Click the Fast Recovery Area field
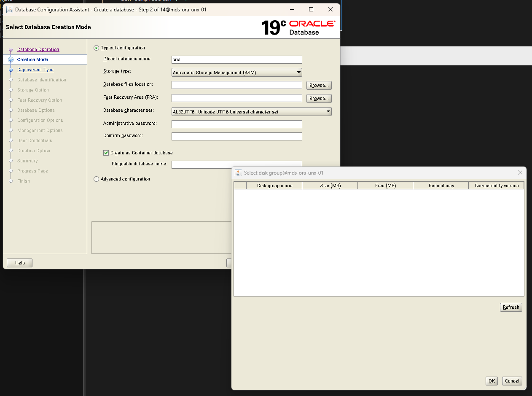Image resolution: width=532 pixels, height=396 pixels. (x=237, y=98)
